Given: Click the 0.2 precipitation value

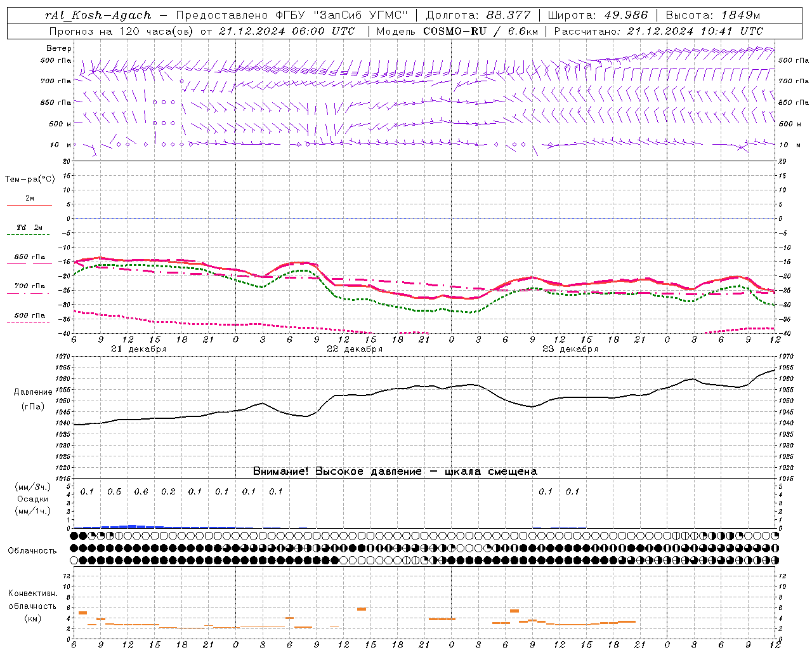Looking at the screenshot, I should point(168,492).
